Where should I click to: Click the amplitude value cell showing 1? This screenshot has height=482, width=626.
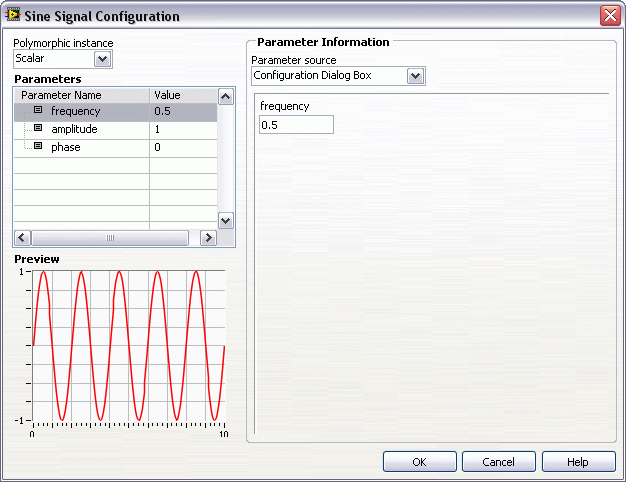[x=183, y=129]
